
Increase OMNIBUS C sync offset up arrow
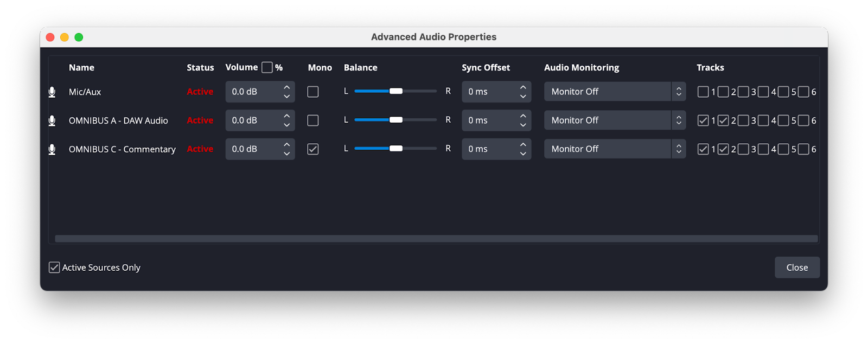coord(523,144)
